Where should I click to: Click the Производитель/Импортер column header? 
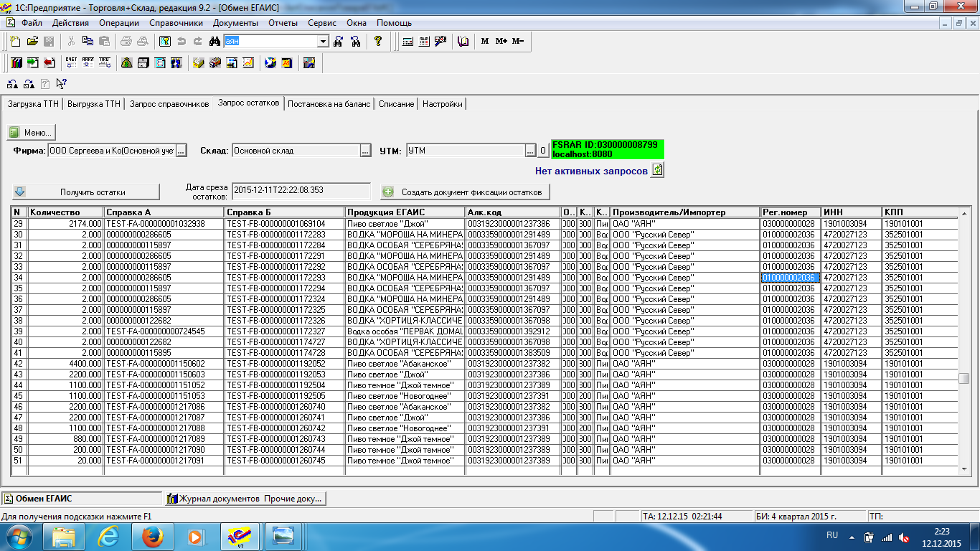click(x=685, y=212)
